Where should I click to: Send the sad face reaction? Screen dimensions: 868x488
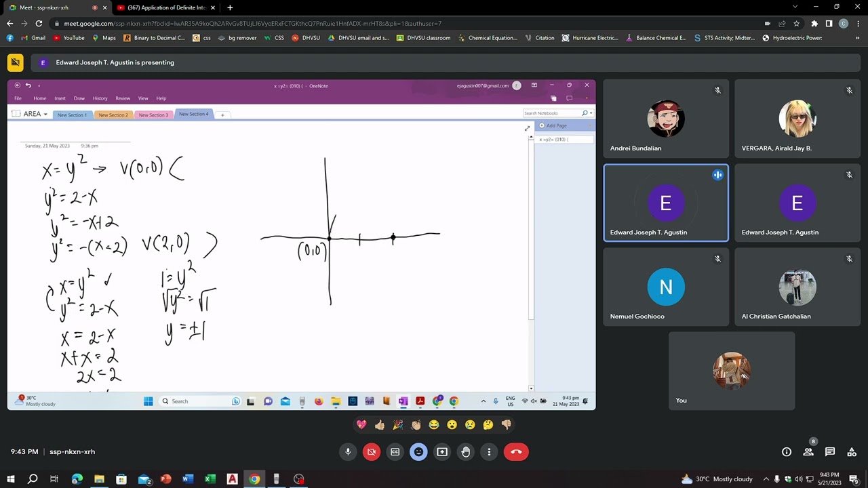[470, 425]
